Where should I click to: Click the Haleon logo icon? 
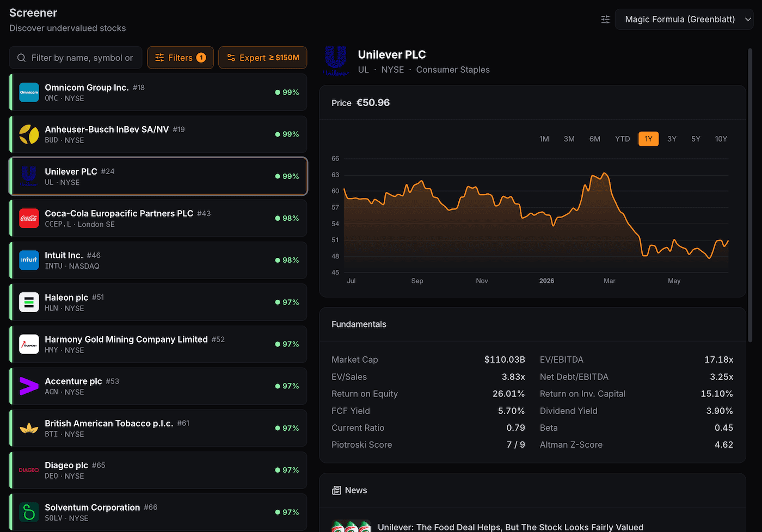point(29,302)
